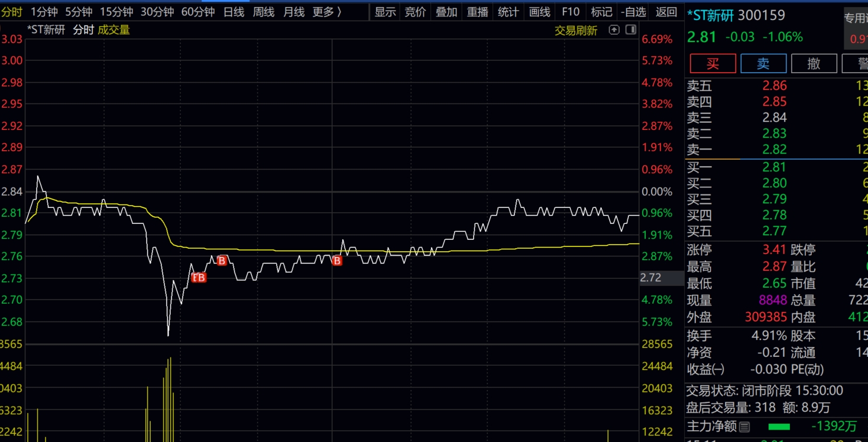Click the 交易状态 闭市阶段 status line

pos(765,391)
